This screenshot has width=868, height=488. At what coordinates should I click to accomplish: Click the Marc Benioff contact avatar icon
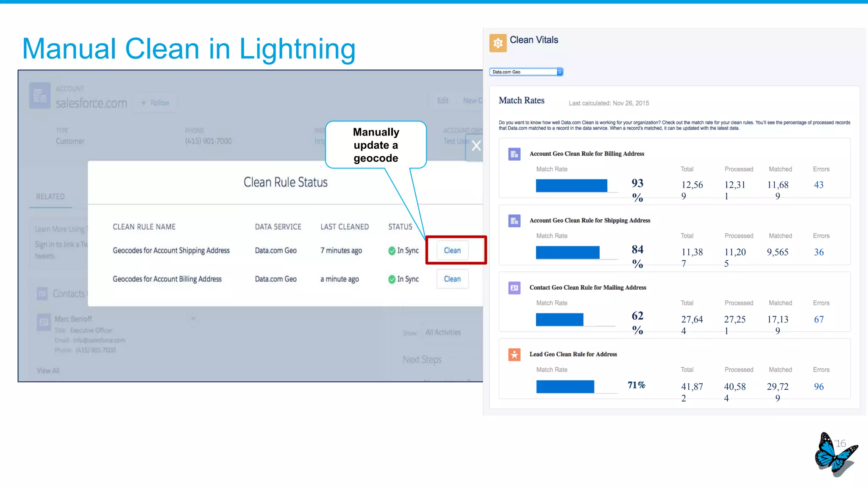(x=44, y=322)
